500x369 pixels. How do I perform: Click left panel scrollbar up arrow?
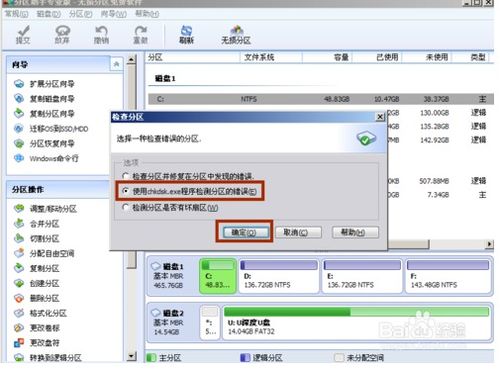coord(132,60)
